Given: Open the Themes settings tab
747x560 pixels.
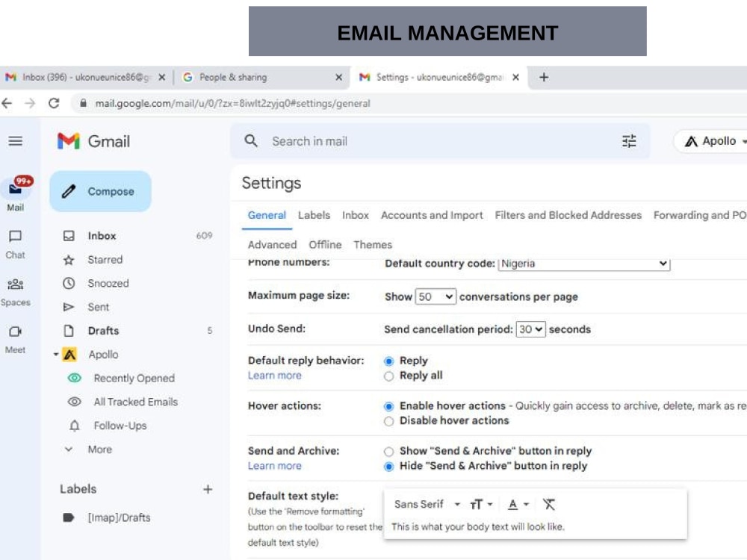Looking at the screenshot, I should (373, 245).
